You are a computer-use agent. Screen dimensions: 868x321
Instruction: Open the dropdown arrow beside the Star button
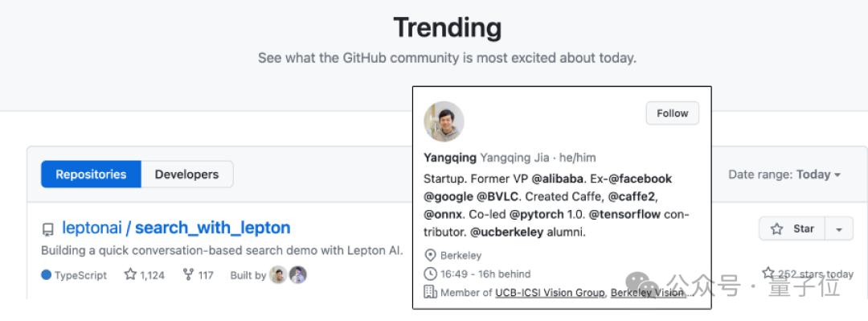(839, 229)
